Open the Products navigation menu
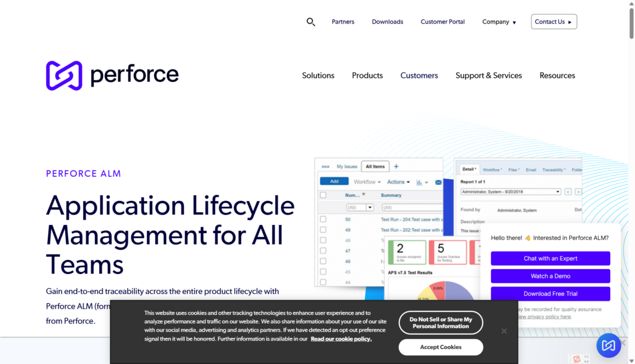Viewport: 635px width, 364px height. point(367,76)
